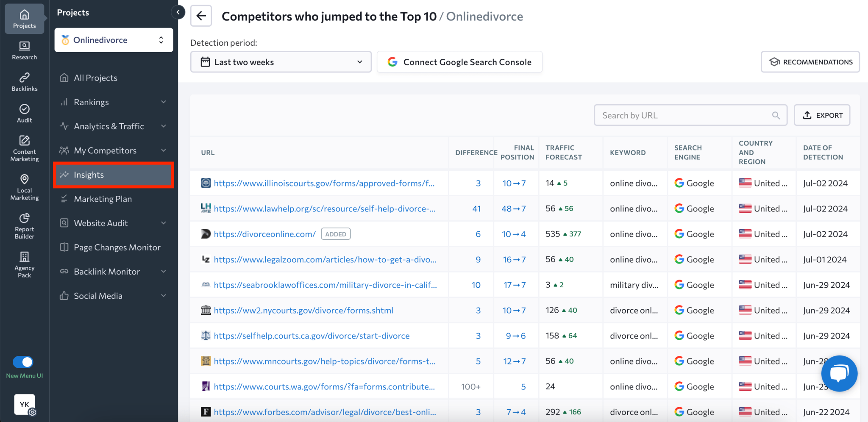The image size is (868, 422).
Task: Open the Agency Pack section
Action: pos(24,264)
